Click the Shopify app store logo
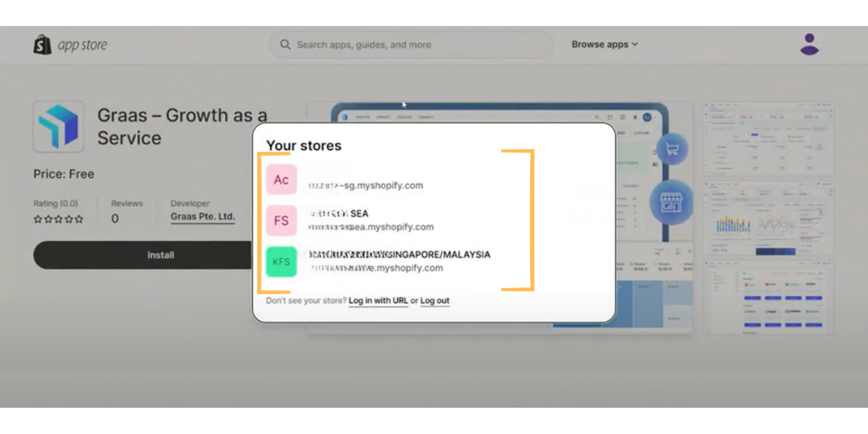Viewport: 868px width, 434px height. (70, 45)
